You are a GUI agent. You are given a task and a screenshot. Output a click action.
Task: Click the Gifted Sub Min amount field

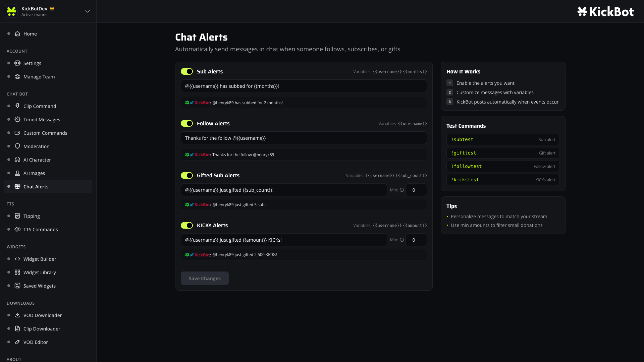coord(416,190)
